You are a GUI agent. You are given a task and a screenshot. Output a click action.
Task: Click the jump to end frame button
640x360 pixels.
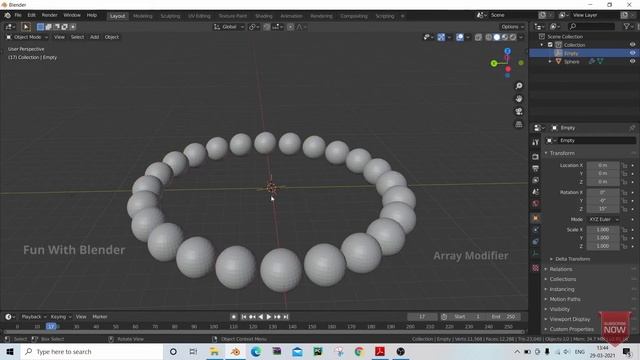click(x=286, y=317)
